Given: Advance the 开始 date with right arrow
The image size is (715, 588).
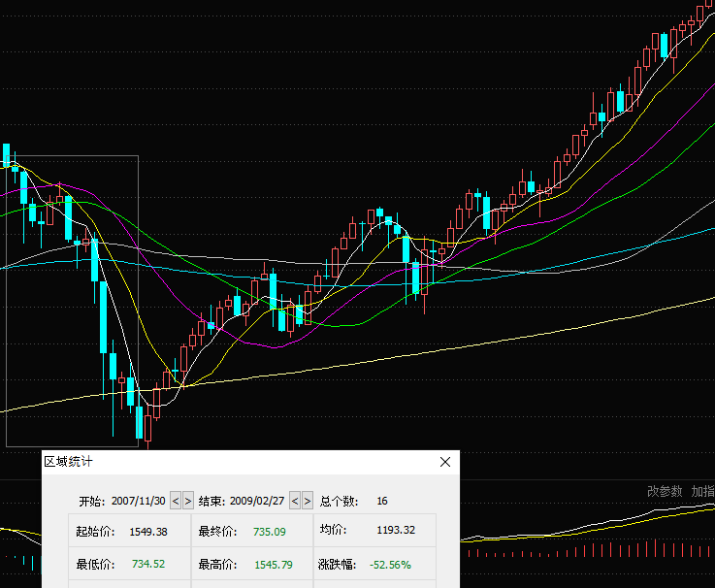Looking at the screenshot, I should pyautogui.click(x=187, y=501).
